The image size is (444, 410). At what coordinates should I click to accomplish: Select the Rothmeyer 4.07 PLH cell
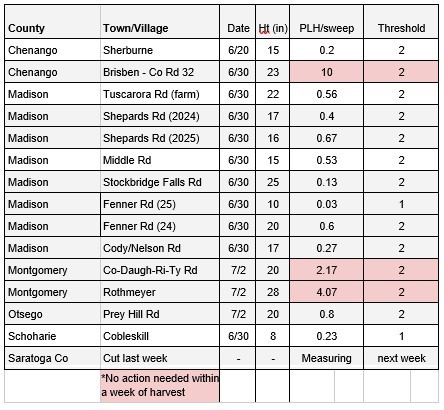click(327, 292)
